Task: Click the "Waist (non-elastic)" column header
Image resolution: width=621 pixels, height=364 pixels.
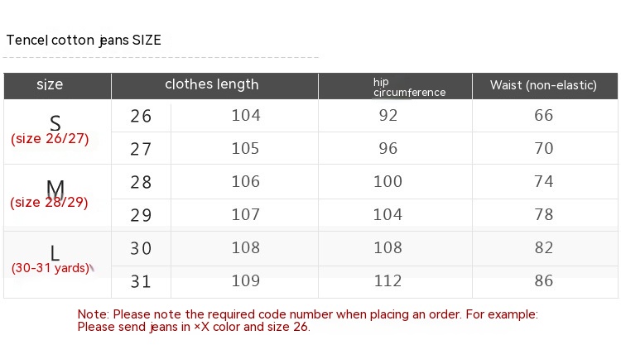Action: click(543, 85)
